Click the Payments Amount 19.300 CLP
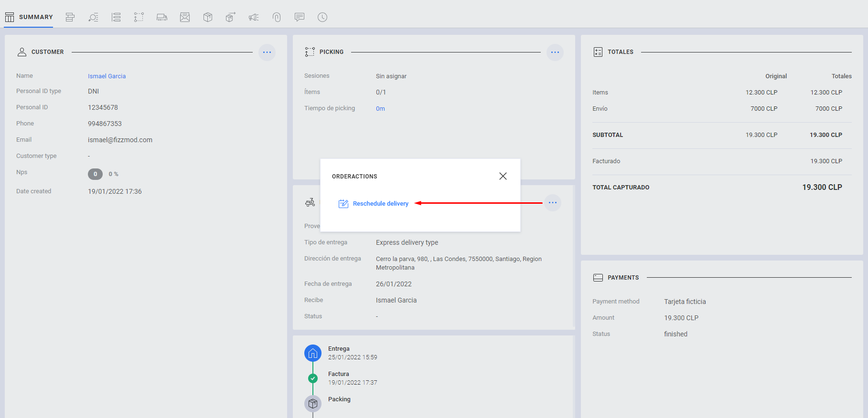Screen dimensions: 868x418 click(x=681, y=318)
